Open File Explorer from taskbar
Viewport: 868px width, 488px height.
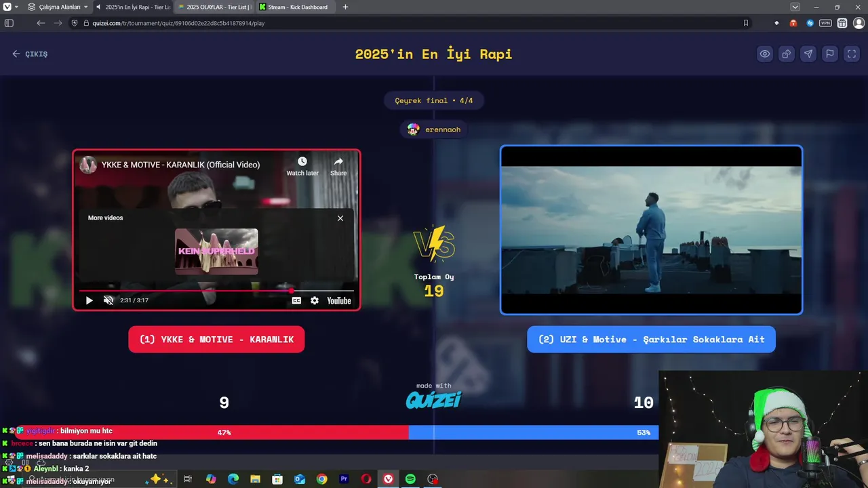(255, 479)
